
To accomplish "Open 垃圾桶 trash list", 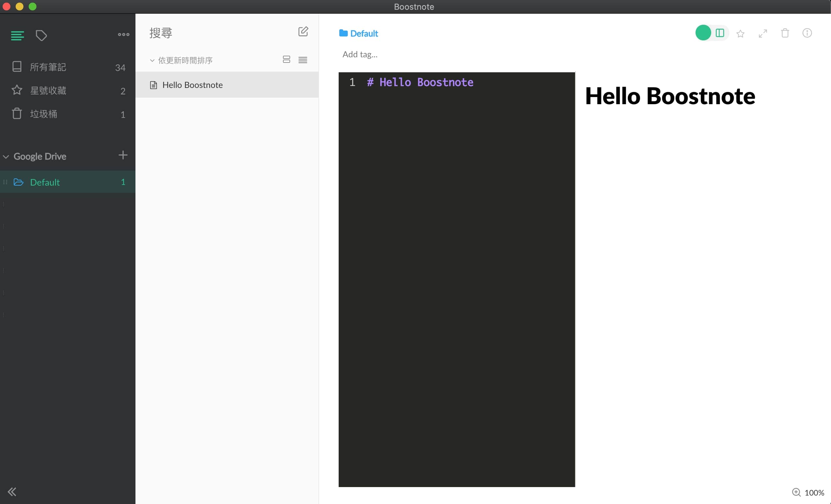I will point(67,114).
